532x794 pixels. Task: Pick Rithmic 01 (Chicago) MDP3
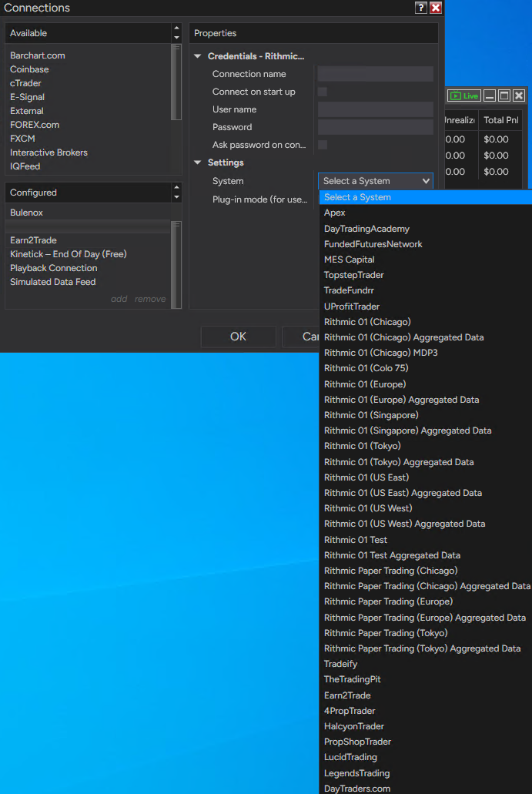coord(380,353)
